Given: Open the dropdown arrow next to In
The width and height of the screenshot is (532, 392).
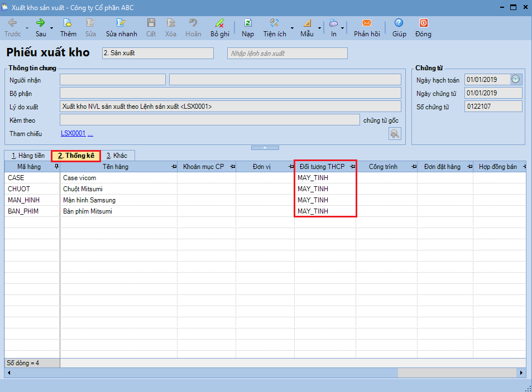Looking at the screenshot, I should click(x=342, y=28).
